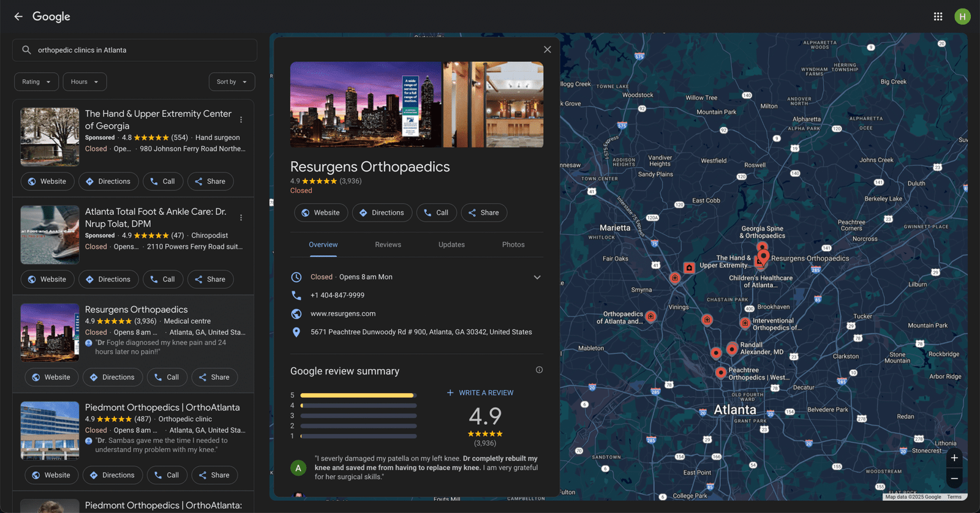This screenshot has height=513, width=980.
Task: Open Website for Atlanta Total Foot & Ankle Care
Action: click(48, 279)
